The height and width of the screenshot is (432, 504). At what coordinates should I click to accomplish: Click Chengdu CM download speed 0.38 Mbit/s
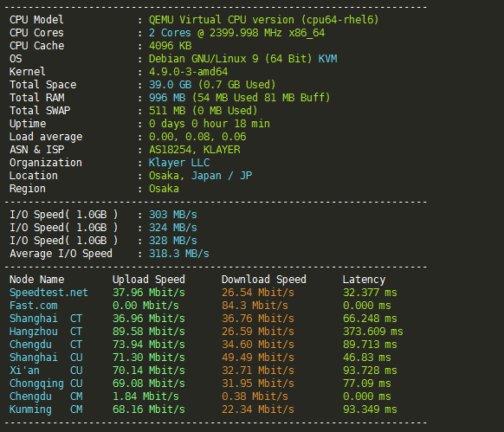click(255, 397)
